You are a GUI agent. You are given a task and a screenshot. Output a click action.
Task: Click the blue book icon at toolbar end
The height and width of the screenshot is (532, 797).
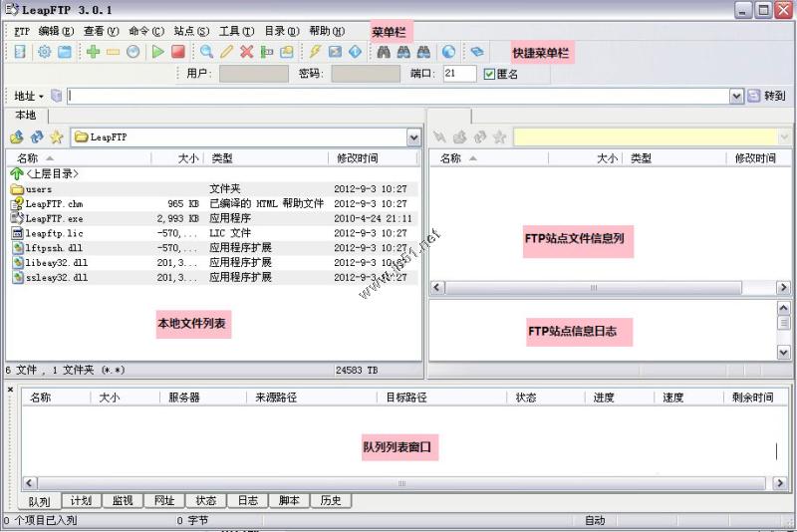[x=477, y=52]
